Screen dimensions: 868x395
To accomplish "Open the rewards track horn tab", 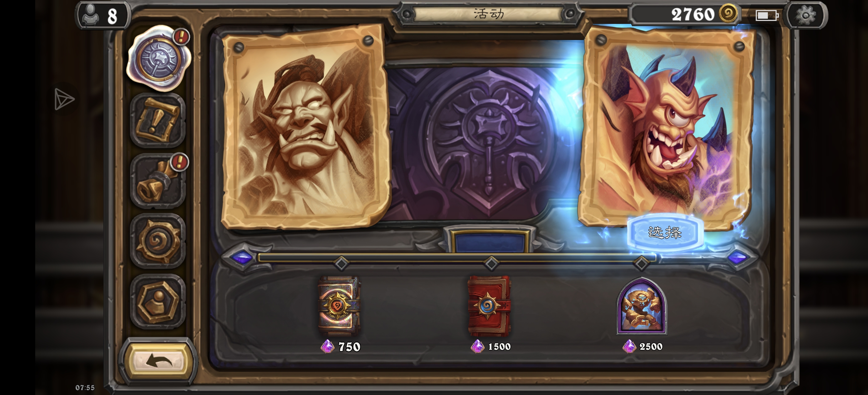I will (158, 181).
